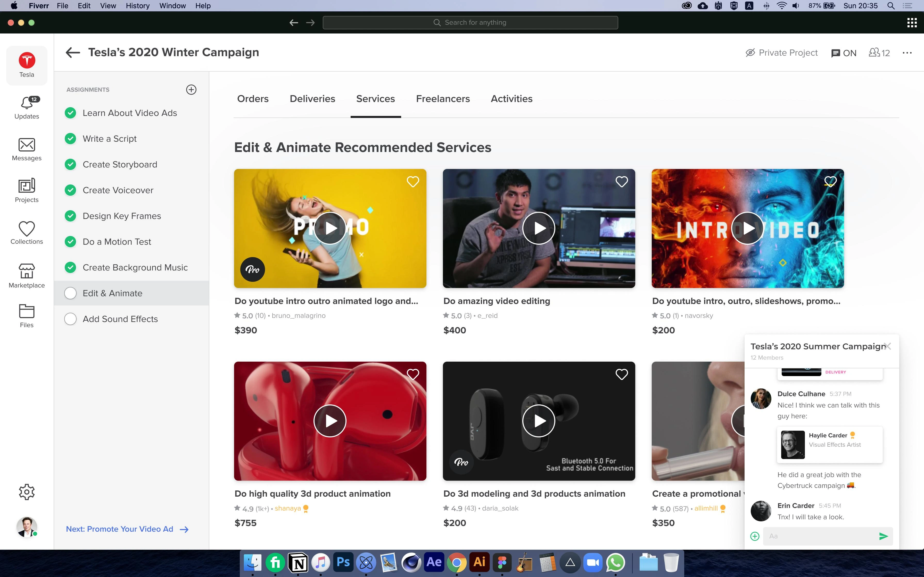This screenshot has width=924, height=577.
Task: Open the Files folder icon
Action: [27, 311]
